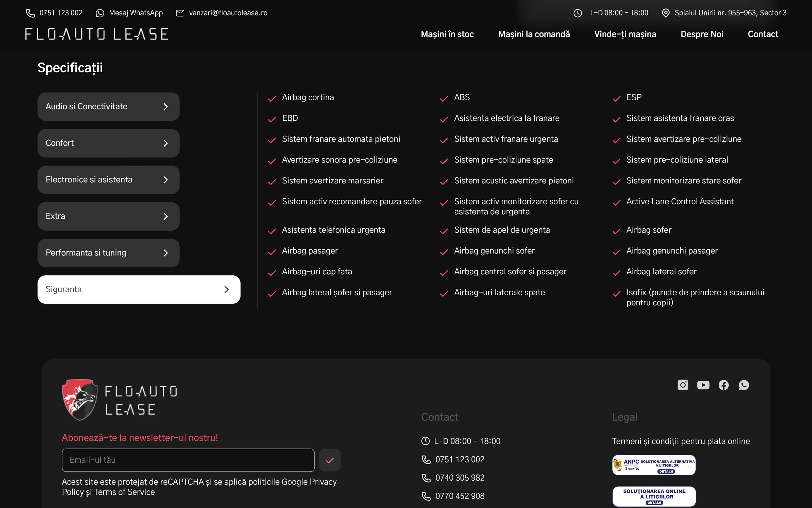
Task: Open the ANPC Soluționarea Alternativă banner
Action: [x=654, y=465]
